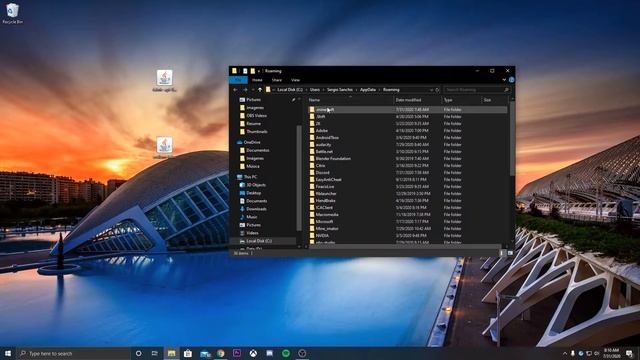Open Downloads under This PC

point(256,209)
